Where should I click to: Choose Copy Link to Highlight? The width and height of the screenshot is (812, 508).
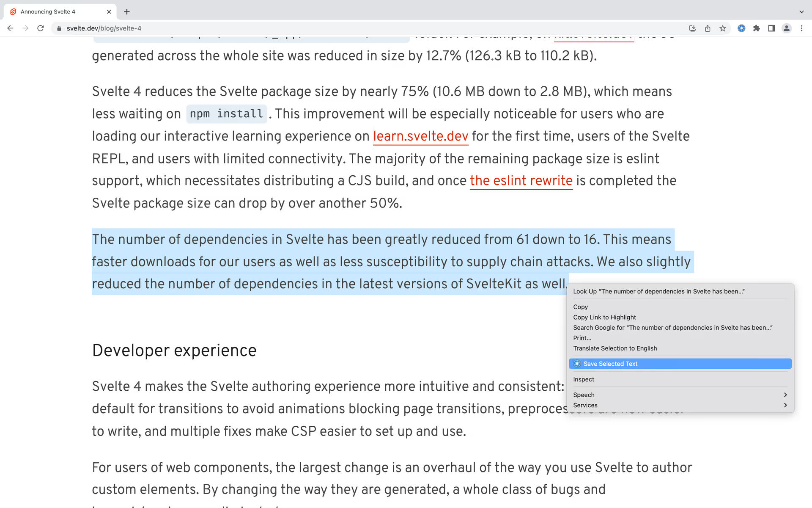(x=680, y=317)
